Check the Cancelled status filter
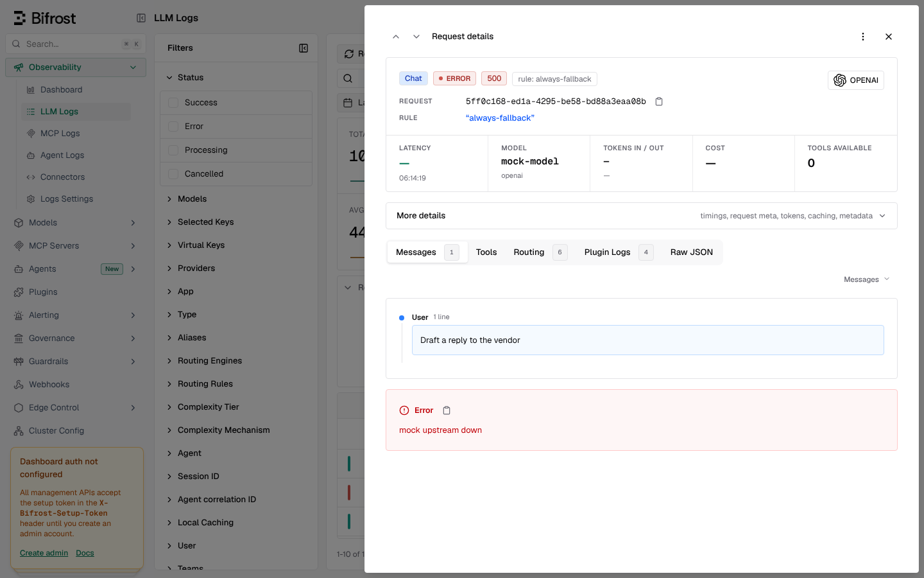 pyautogui.click(x=173, y=174)
